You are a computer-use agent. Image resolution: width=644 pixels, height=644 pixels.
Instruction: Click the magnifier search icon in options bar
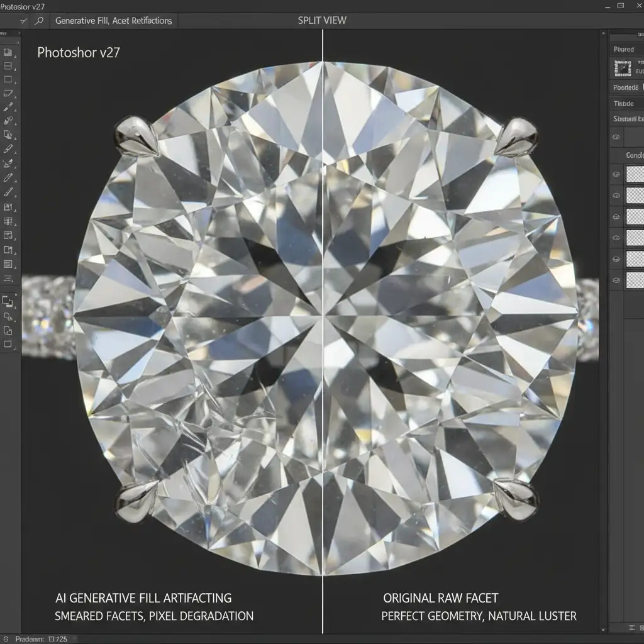39,21
